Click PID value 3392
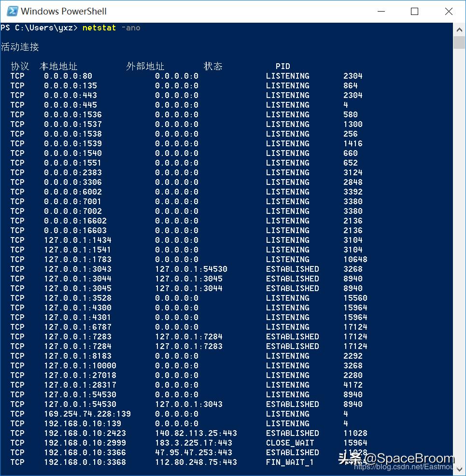Image resolution: width=466 pixels, height=476 pixels. [353, 192]
